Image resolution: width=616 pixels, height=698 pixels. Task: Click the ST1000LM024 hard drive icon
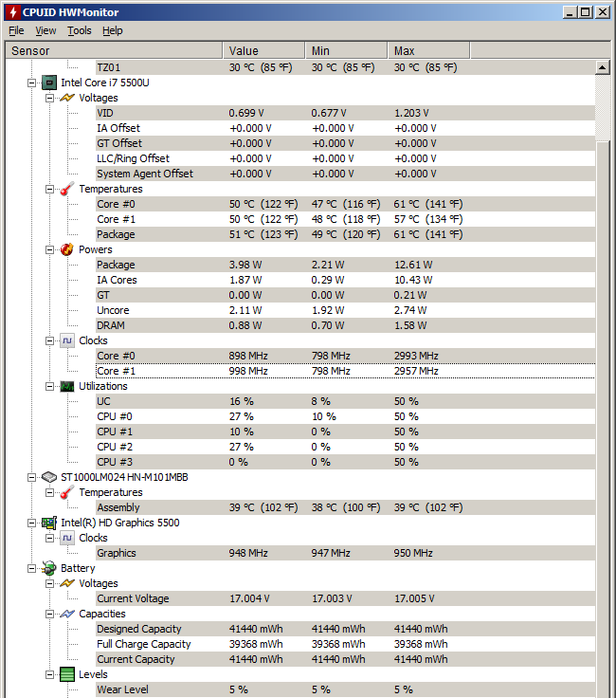(49, 477)
